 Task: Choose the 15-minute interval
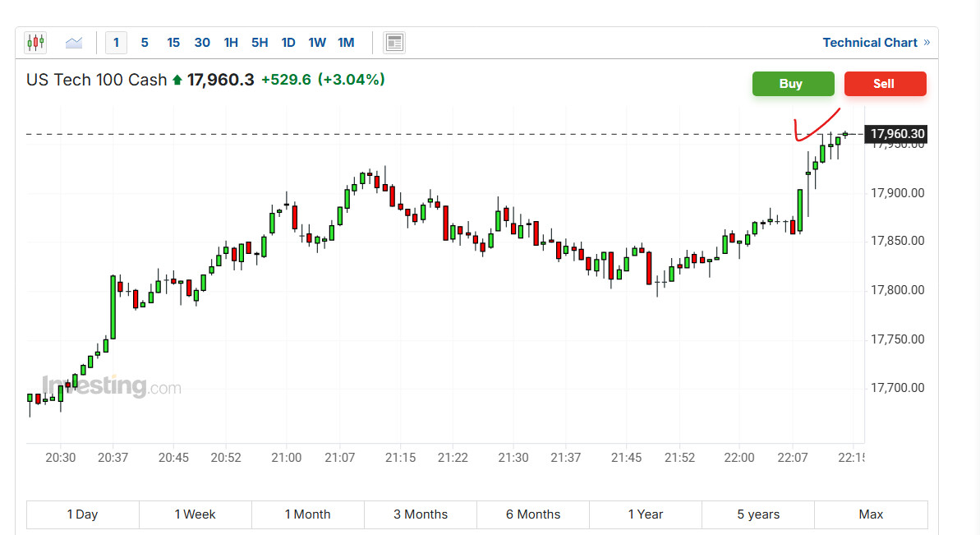pos(173,43)
